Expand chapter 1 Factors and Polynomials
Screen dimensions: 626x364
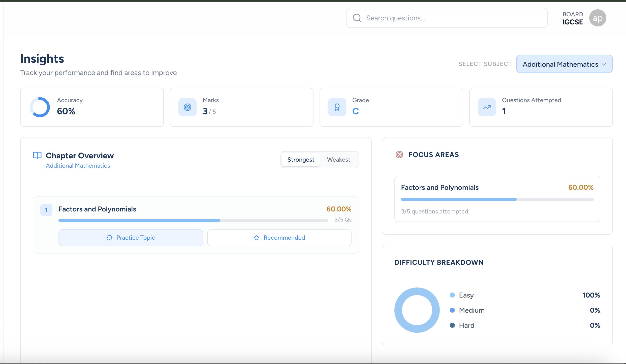click(x=97, y=209)
